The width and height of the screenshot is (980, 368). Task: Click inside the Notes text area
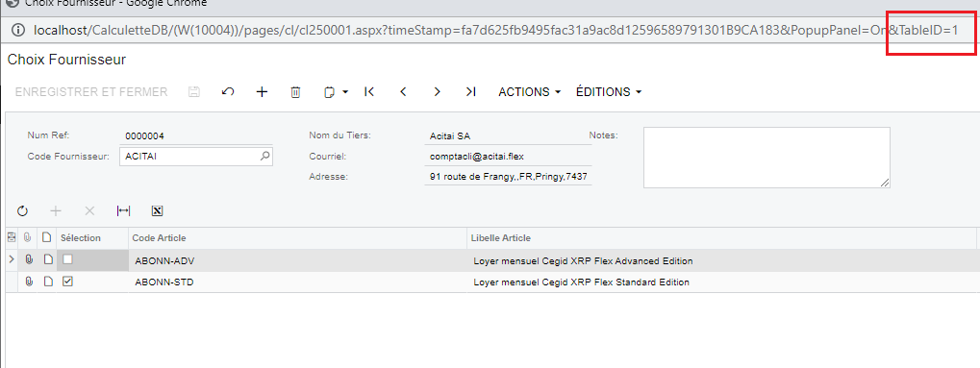[x=766, y=158]
